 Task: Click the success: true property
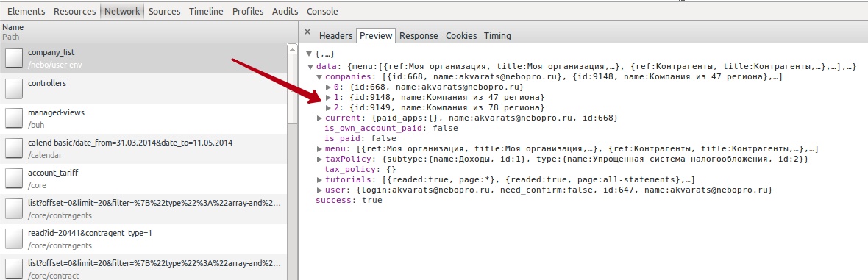point(349,201)
